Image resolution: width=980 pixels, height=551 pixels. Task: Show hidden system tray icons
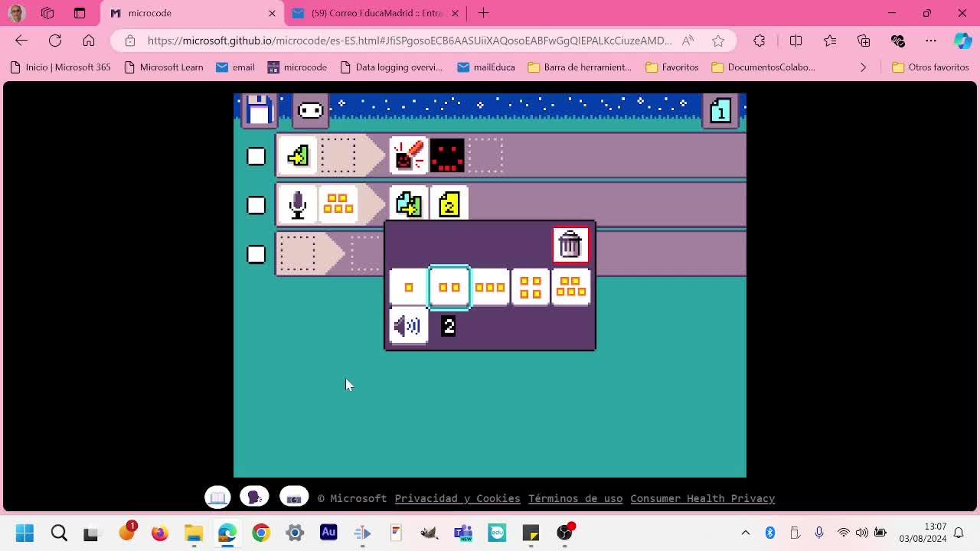(x=746, y=533)
